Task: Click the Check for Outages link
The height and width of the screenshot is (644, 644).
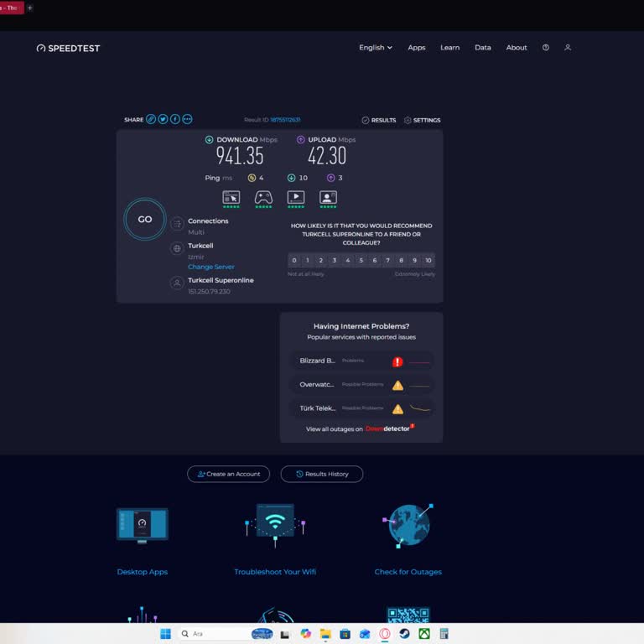Action: click(x=408, y=572)
